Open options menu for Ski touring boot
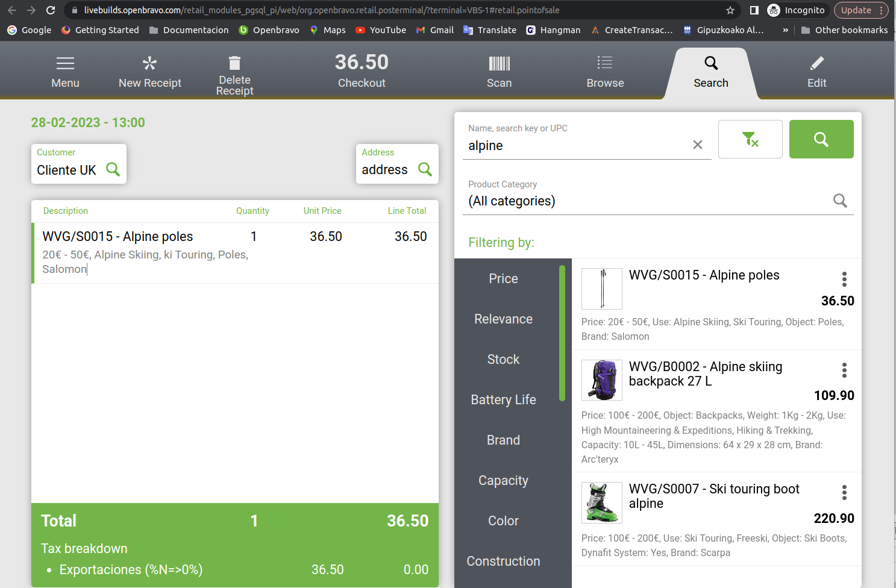Screen dimensions: 896x588 (x=844, y=492)
